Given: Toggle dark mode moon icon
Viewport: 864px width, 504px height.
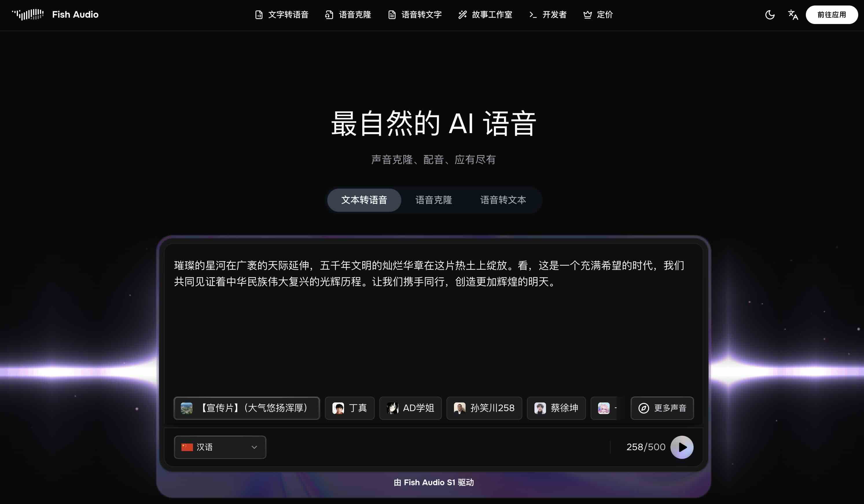Looking at the screenshot, I should [770, 15].
